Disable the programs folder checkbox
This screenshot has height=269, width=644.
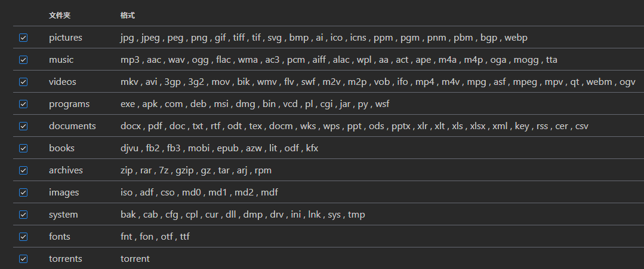pyautogui.click(x=23, y=105)
